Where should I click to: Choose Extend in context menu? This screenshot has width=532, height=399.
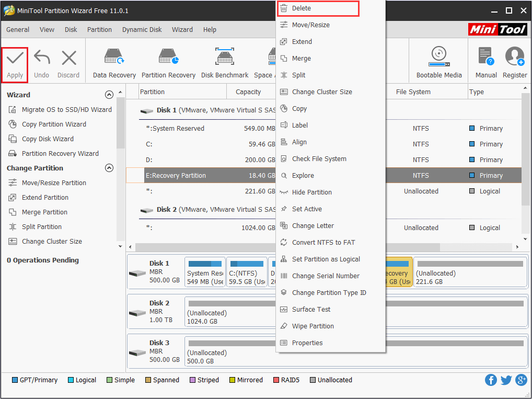click(330, 41)
